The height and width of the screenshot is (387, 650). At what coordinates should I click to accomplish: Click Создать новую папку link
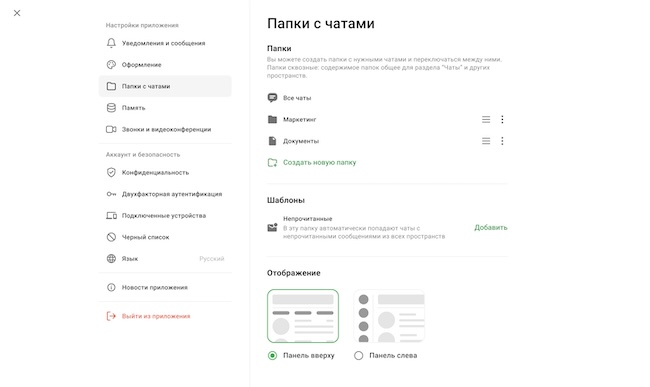(319, 162)
